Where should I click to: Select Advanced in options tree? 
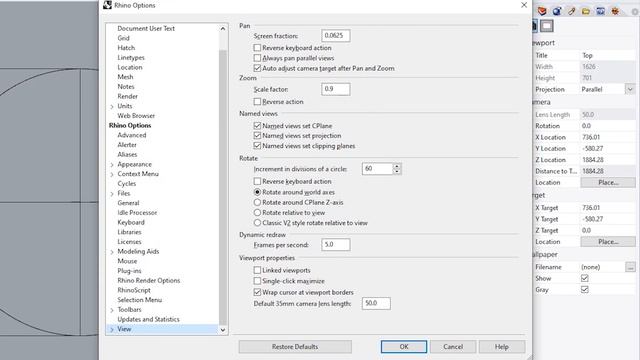click(131, 135)
